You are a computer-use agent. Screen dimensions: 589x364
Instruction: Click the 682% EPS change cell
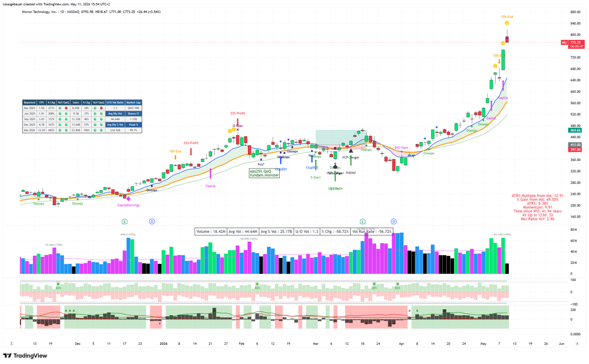tap(51, 130)
